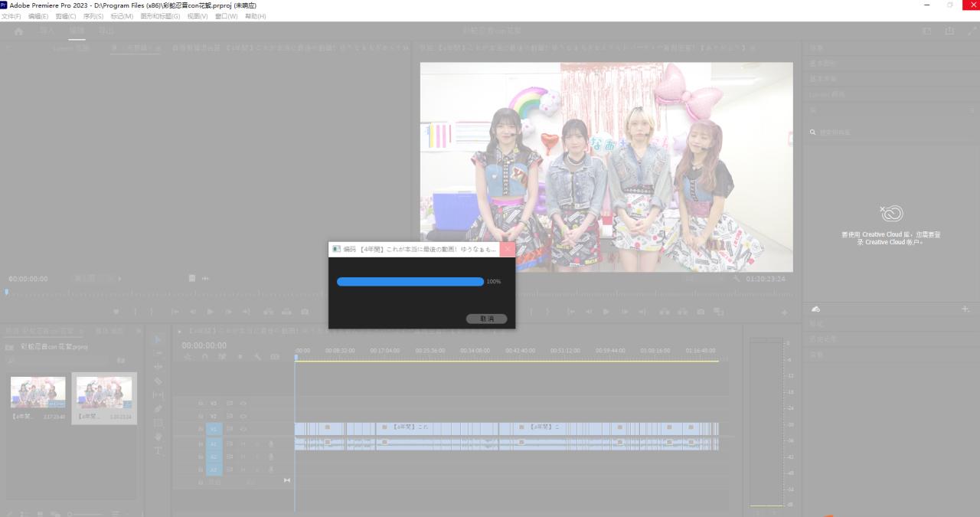Toggle the V1 track lock
The width and height of the screenshot is (980, 517).
[x=201, y=429]
